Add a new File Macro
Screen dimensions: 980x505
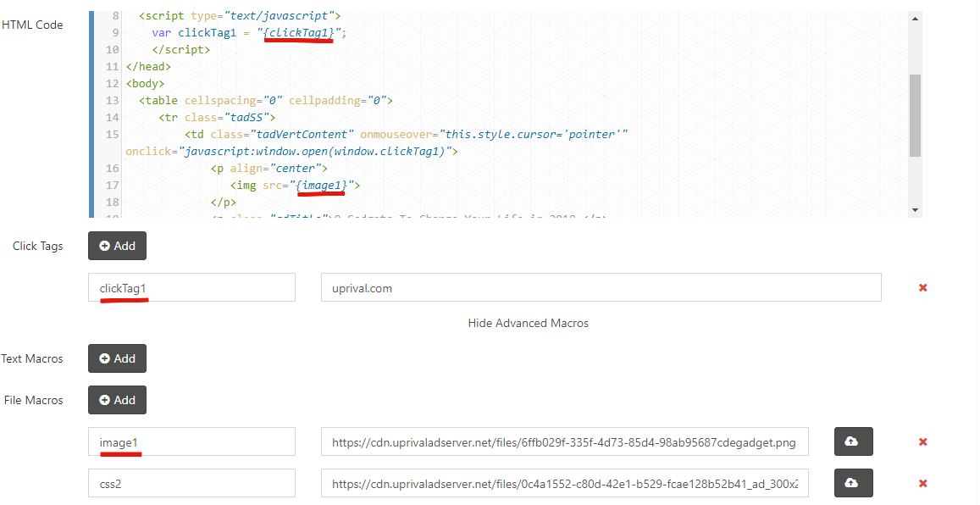(117, 400)
